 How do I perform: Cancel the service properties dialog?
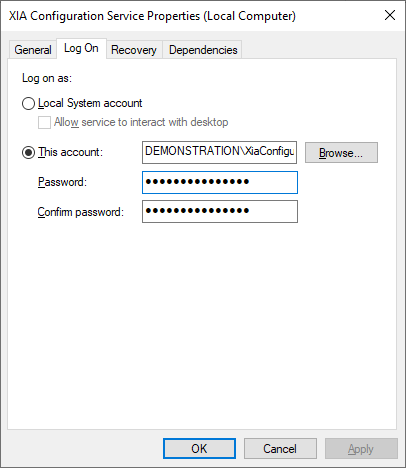click(280, 449)
